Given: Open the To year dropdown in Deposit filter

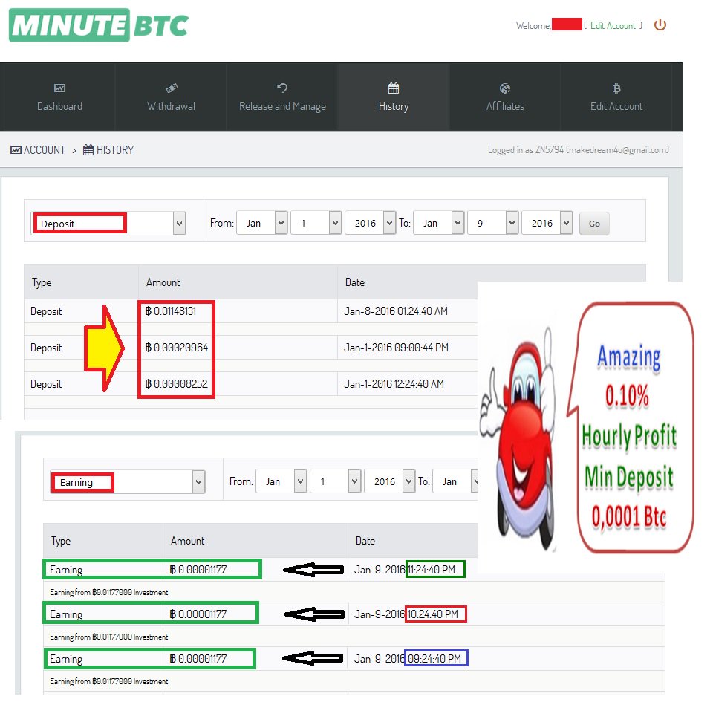Looking at the screenshot, I should click(x=547, y=223).
